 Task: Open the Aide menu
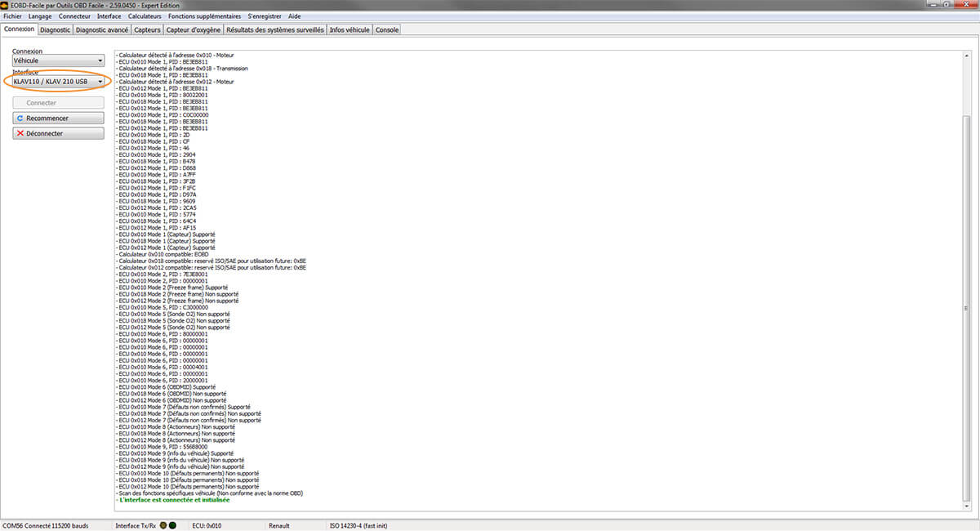(x=295, y=16)
